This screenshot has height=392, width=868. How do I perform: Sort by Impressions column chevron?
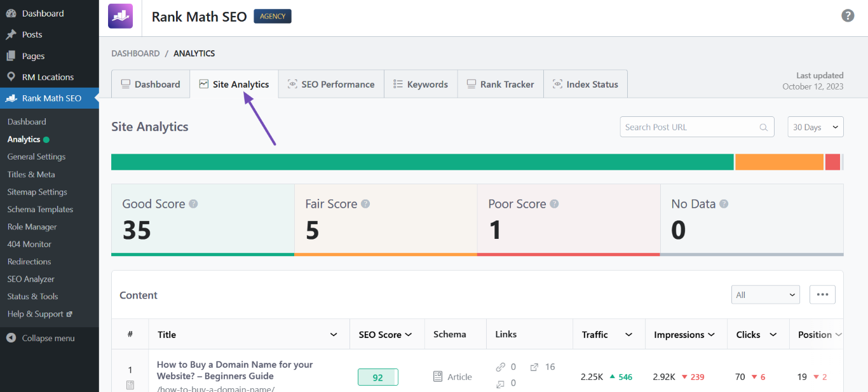(712, 335)
